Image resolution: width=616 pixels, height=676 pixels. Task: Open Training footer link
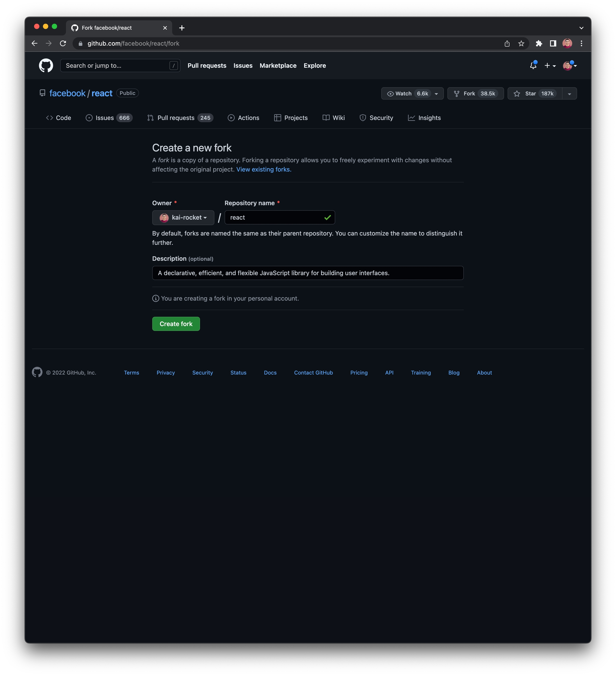point(421,373)
